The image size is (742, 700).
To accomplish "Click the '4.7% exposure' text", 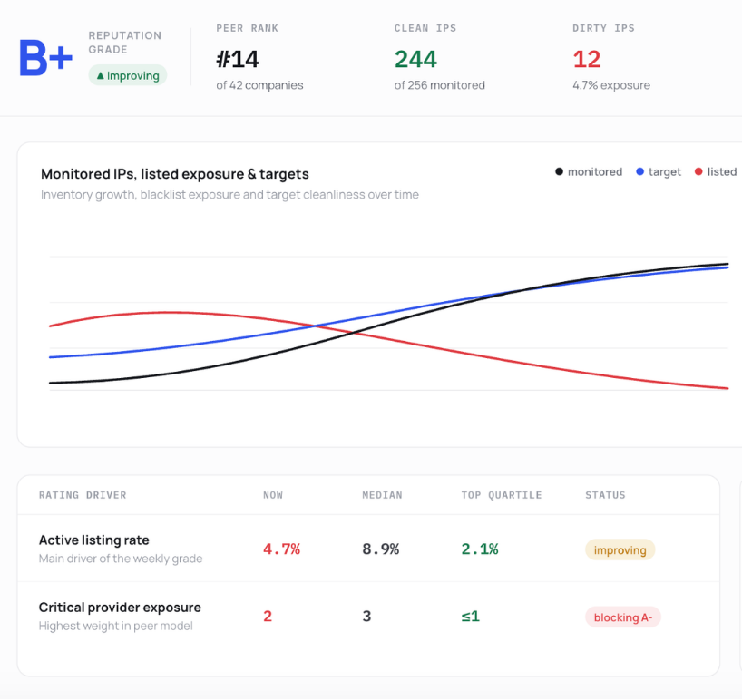I will 611,85.
